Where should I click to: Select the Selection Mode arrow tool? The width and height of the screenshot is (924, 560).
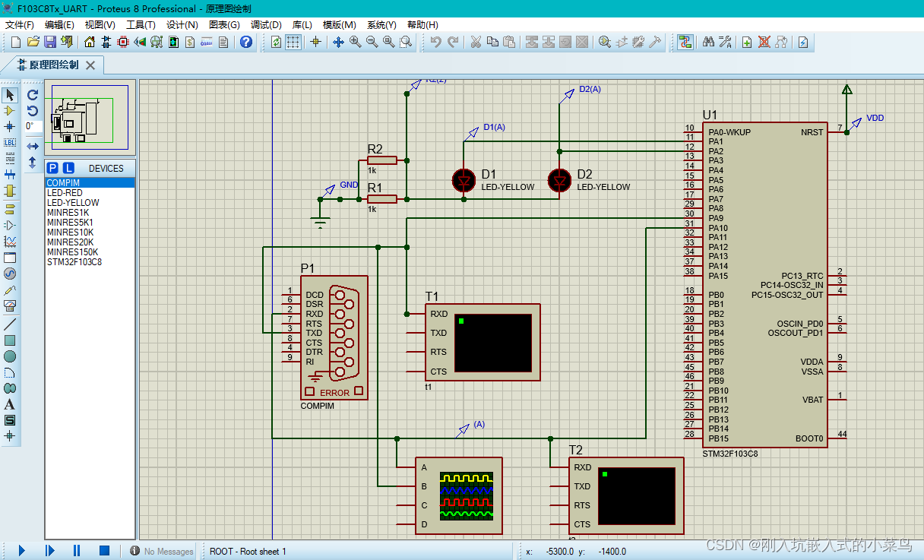click(x=9, y=94)
